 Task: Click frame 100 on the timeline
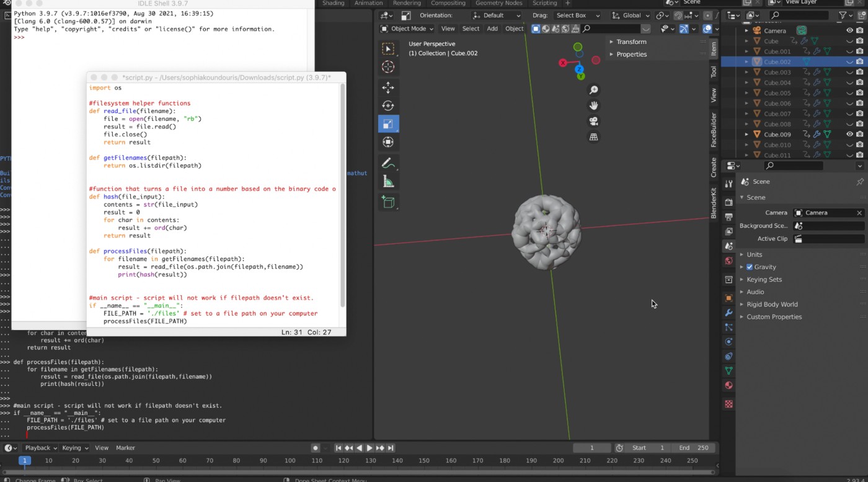[x=290, y=461]
